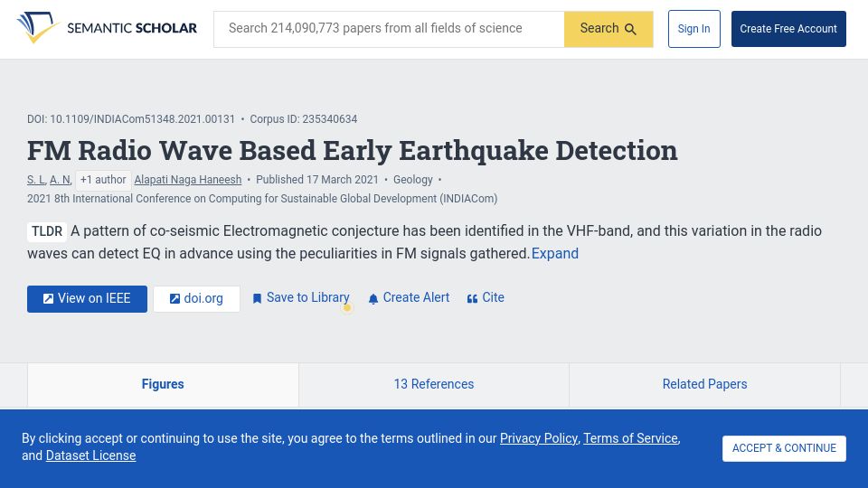Open author A. N profile link
868x488 pixels.
(60, 180)
